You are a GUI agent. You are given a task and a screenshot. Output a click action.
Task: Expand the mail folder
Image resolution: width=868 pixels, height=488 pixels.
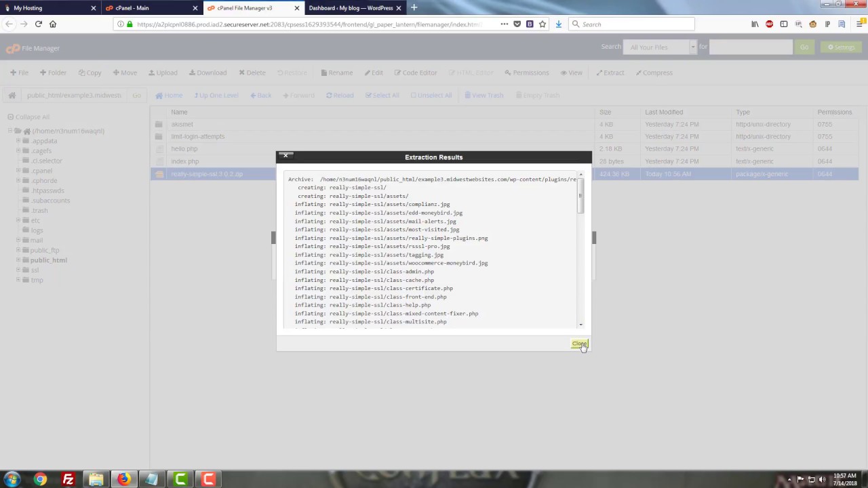(x=18, y=240)
